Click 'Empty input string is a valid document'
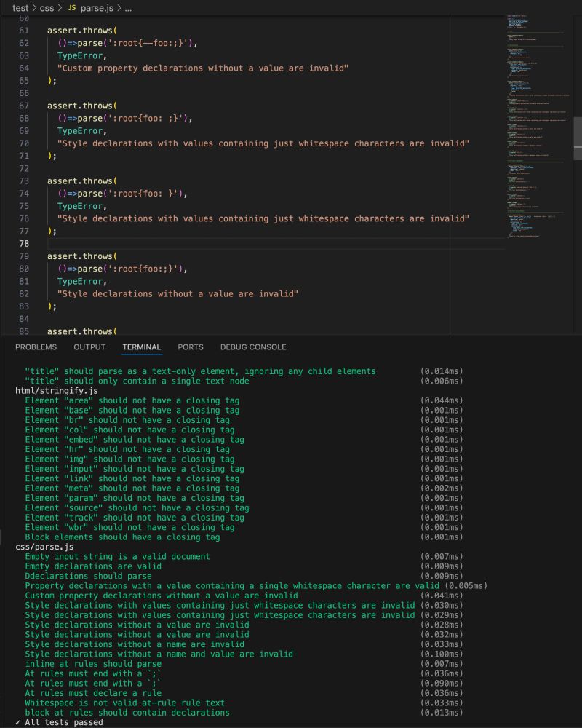The width and height of the screenshot is (582, 728). 117,557
